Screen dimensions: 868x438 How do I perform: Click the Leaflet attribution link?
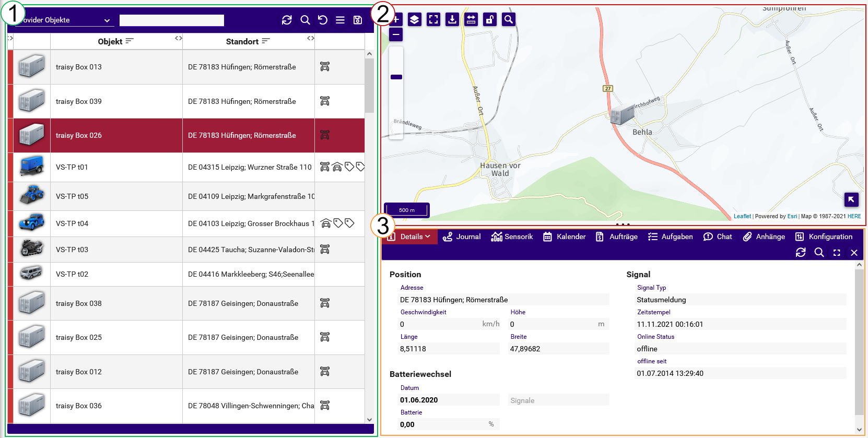coord(742,216)
